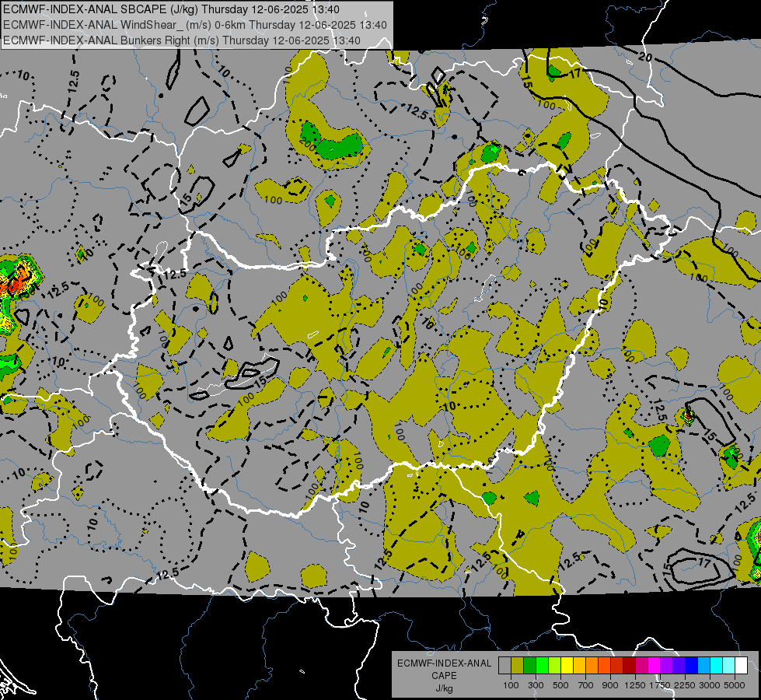Select the dark green legend swatch

[x=529, y=666]
